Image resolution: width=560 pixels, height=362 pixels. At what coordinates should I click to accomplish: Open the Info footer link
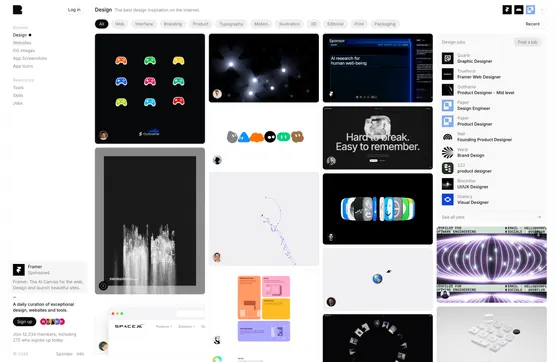pos(80,354)
